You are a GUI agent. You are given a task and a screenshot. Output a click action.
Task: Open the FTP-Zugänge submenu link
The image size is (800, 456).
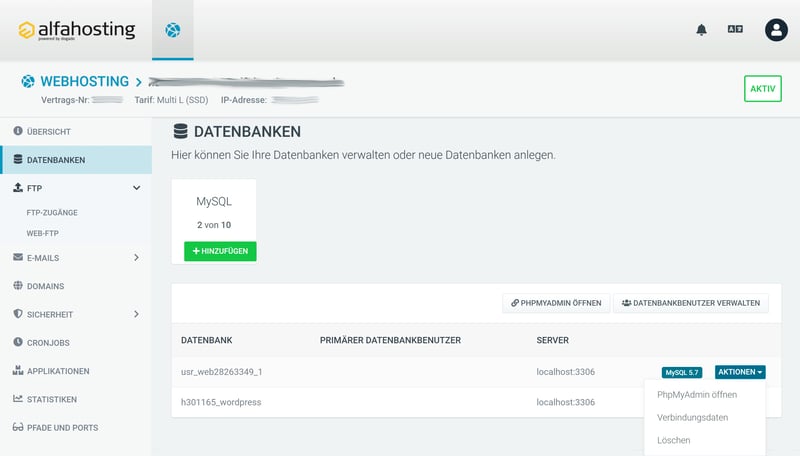click(x=52, y=213)
